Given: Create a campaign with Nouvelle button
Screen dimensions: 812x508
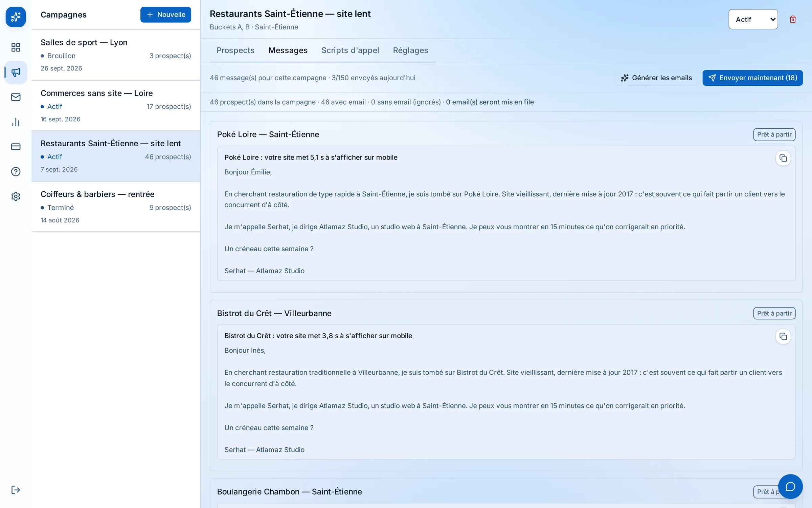Looking at the screenshot, I should click(166, 15).
